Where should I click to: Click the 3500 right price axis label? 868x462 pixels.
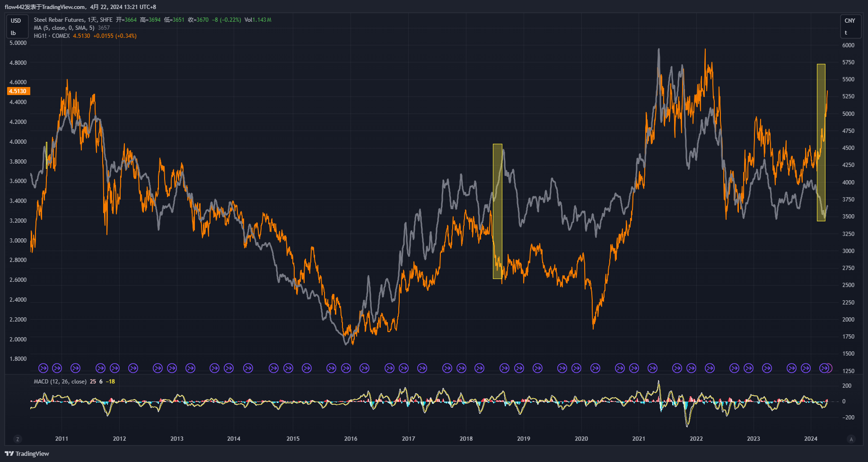tap(849, 217)
